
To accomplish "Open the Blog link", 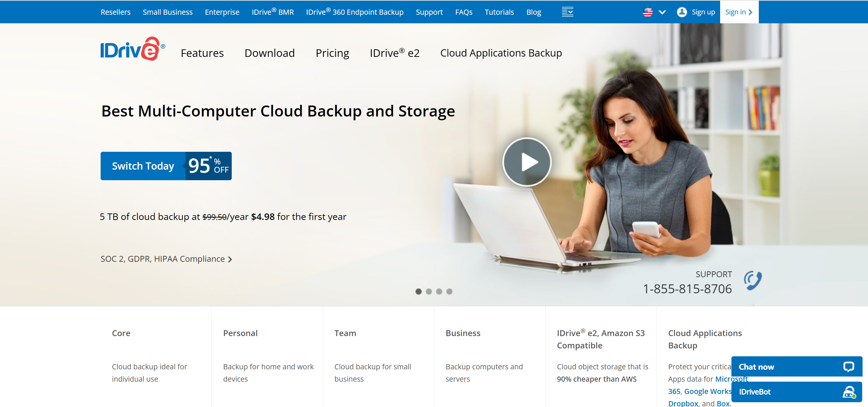I will (534, 12).
